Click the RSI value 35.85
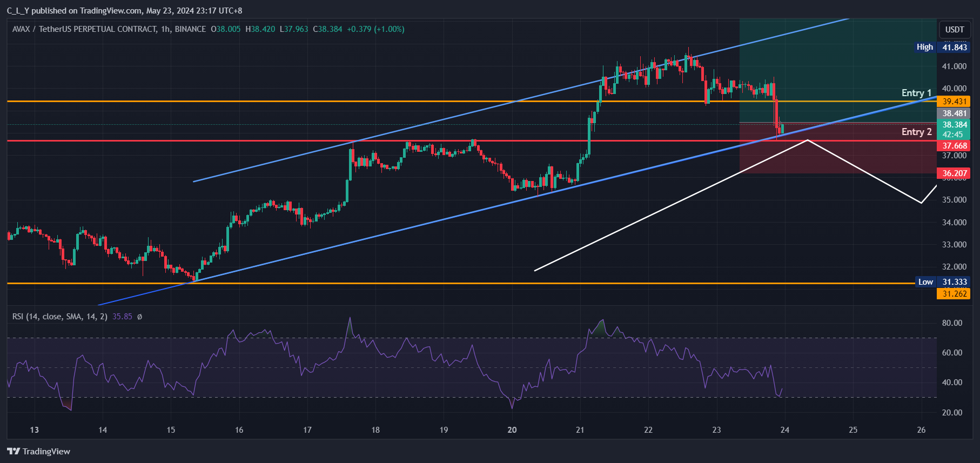 point(122,317)
